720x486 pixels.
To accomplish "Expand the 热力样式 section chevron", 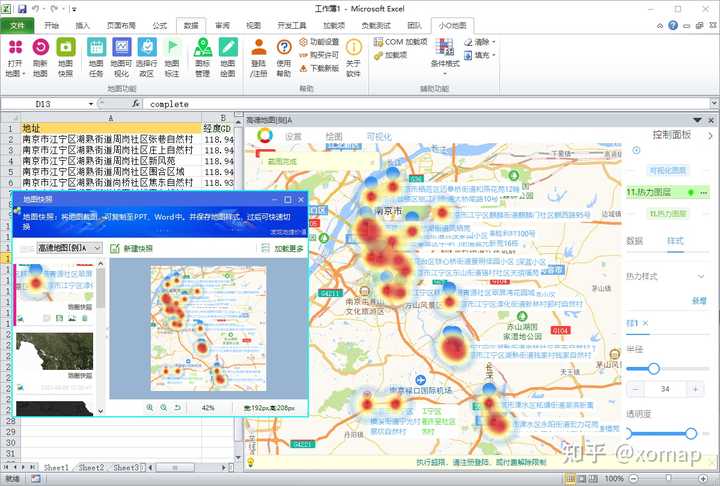I will click(x=701, y=276).
